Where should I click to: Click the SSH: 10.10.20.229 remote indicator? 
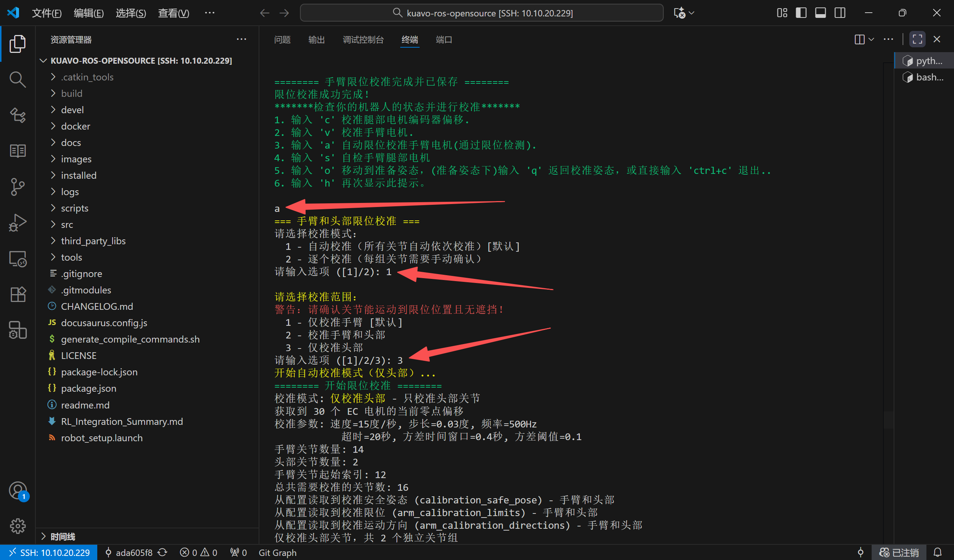[49, 553]
